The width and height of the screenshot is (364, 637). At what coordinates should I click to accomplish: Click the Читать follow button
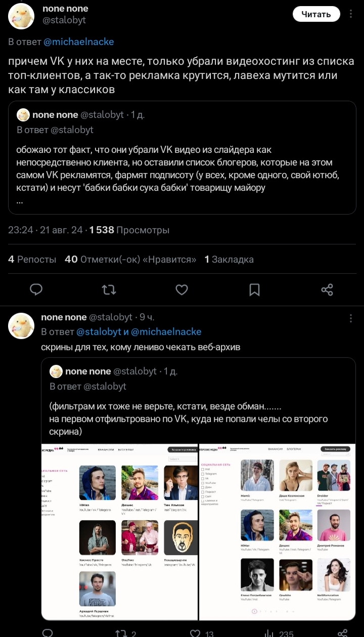316,14
